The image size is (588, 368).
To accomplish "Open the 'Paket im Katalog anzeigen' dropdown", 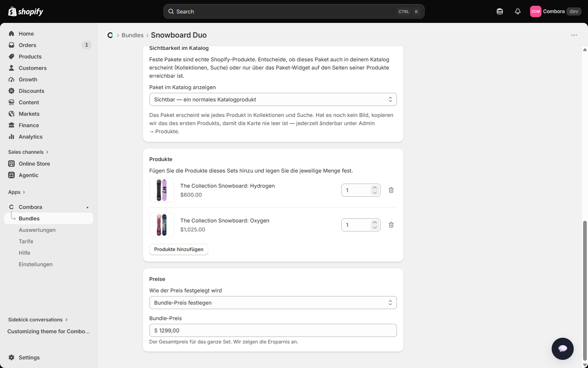I will [x=273, y=99].
